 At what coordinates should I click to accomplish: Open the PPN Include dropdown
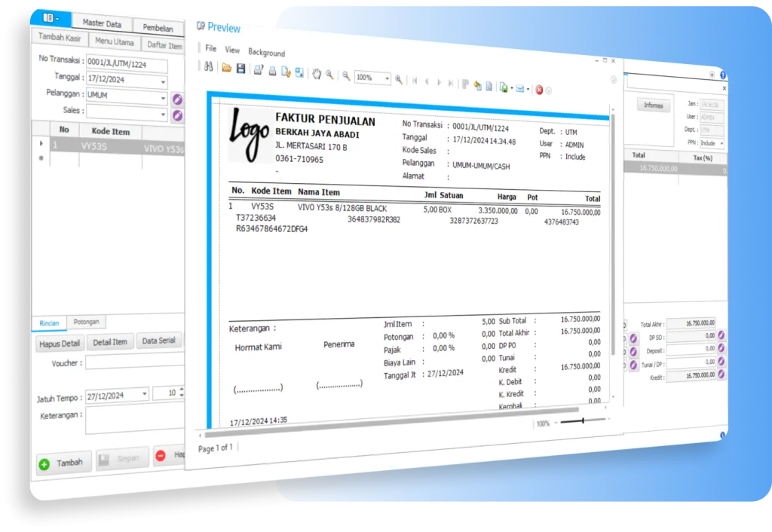721,144
